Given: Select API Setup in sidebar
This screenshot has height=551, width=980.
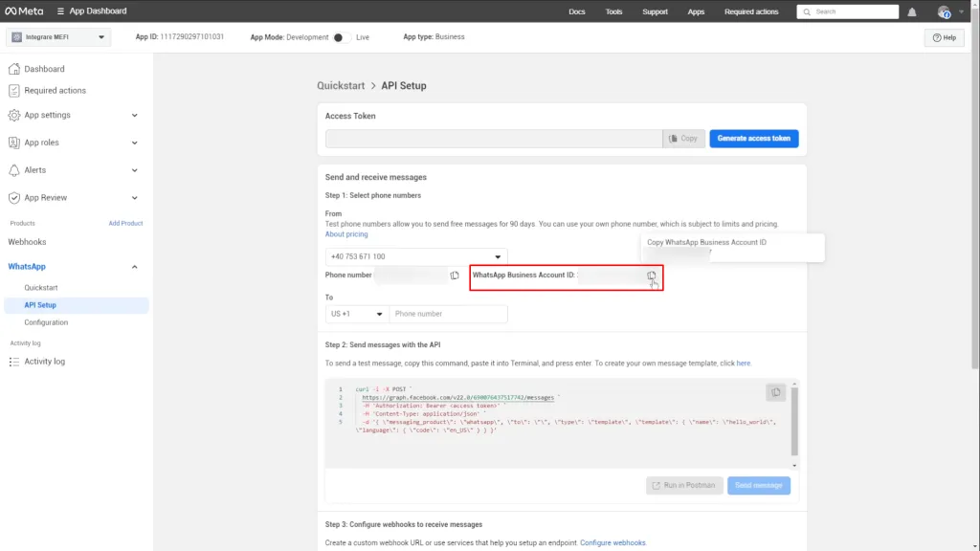Looking at the screenshot, I should click(x=77, y=305).
